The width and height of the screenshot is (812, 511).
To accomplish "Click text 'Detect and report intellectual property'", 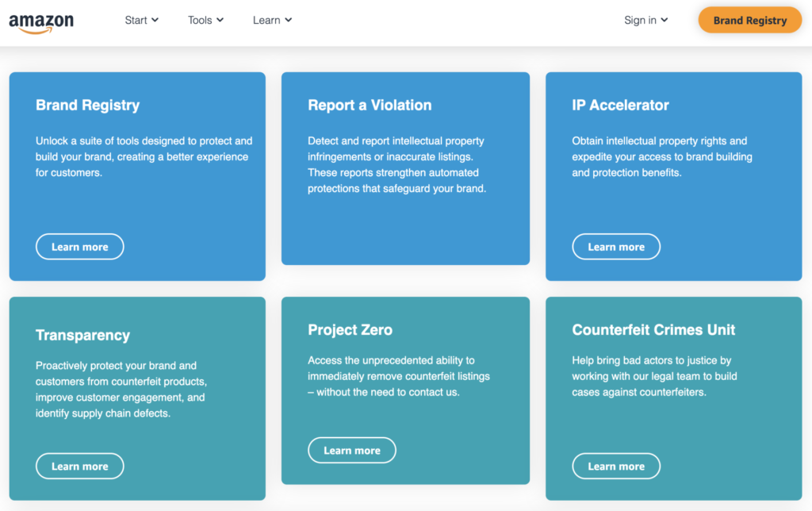I will tap(396, 141).
